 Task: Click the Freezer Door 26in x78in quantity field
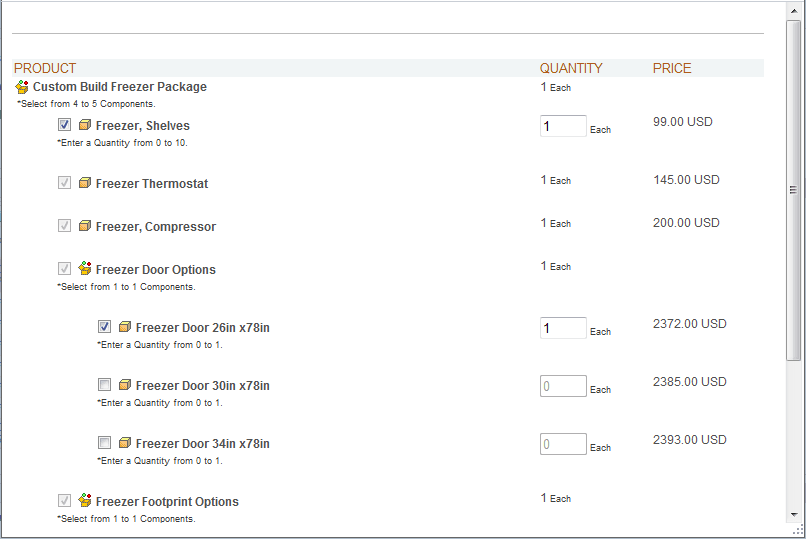point(563,328)
